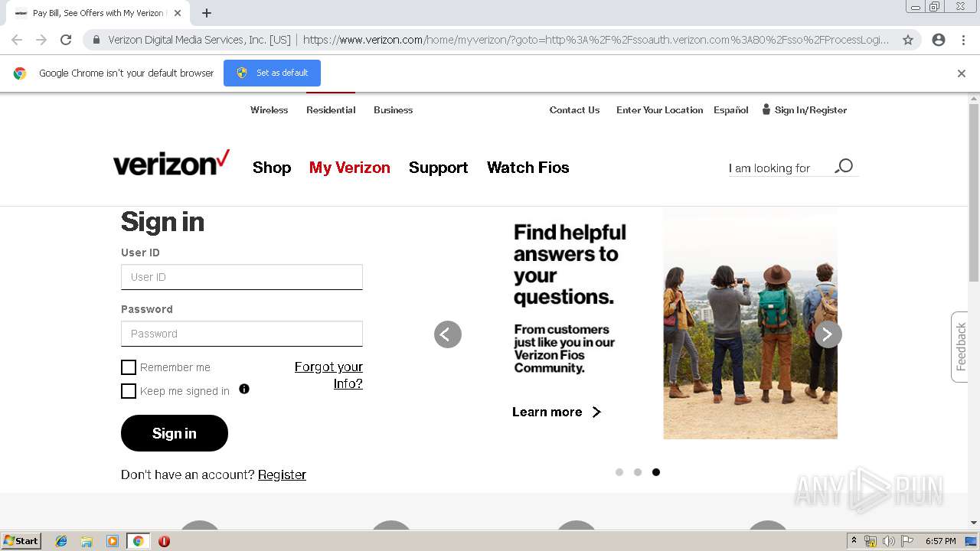Open the Wireless section
The image size is (980, 551).
point(269,110)
